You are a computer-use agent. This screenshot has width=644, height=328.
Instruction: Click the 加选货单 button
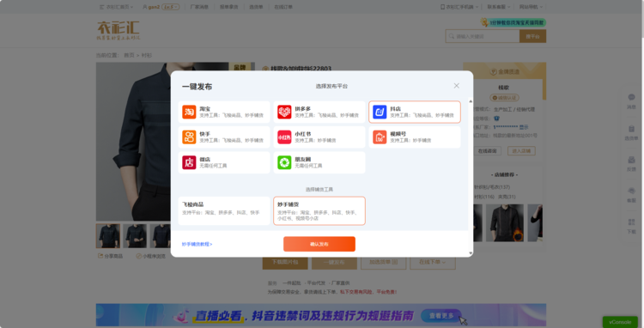pos(383,263)
